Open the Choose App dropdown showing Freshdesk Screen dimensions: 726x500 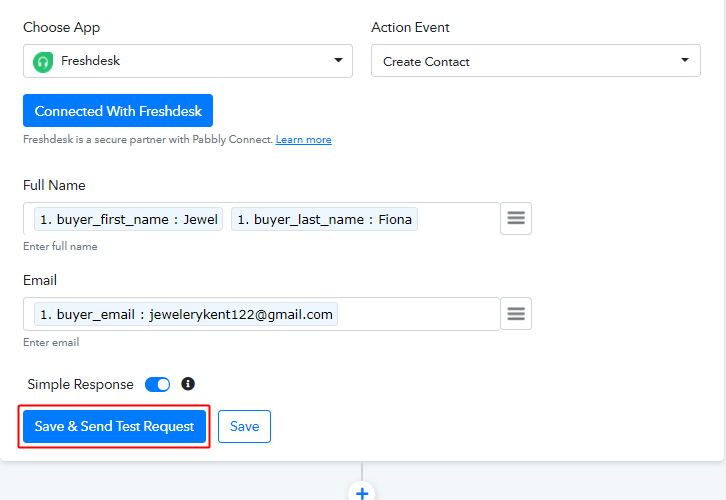click(188, 61)
